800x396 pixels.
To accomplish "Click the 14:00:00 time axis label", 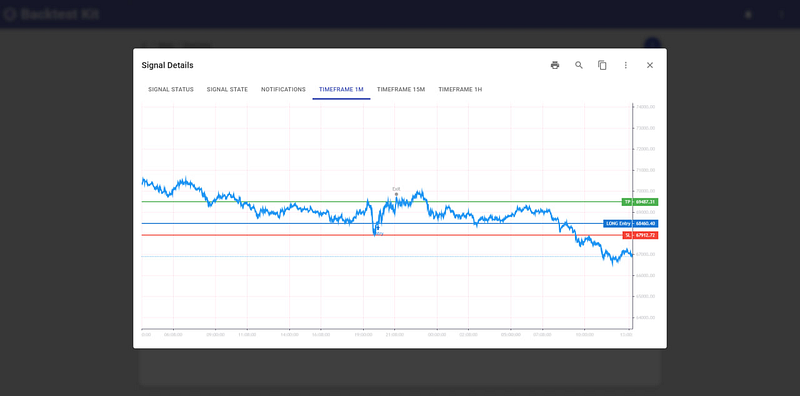I will coord(289,335).
